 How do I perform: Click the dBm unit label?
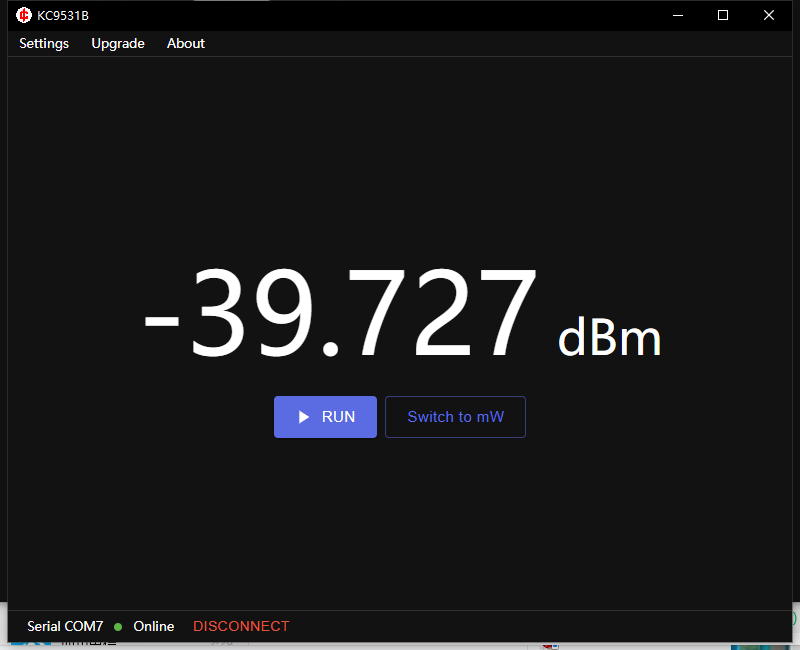[x=609, y=338]
